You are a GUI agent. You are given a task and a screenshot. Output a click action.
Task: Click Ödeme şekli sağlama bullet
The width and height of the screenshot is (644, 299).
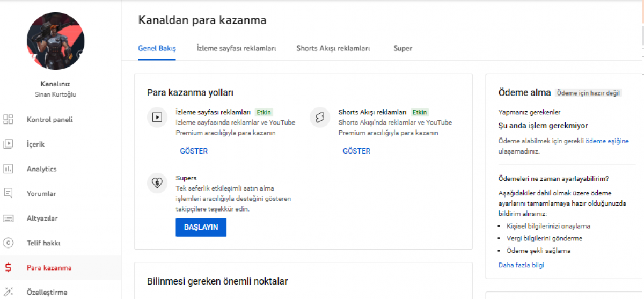(538, 251)
